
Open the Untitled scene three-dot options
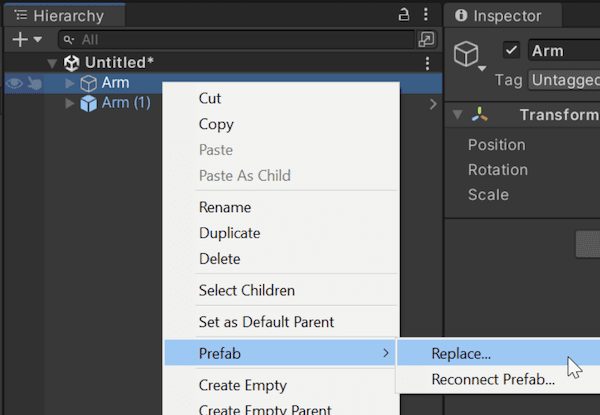pyautogui.click(x=427, y=63)
